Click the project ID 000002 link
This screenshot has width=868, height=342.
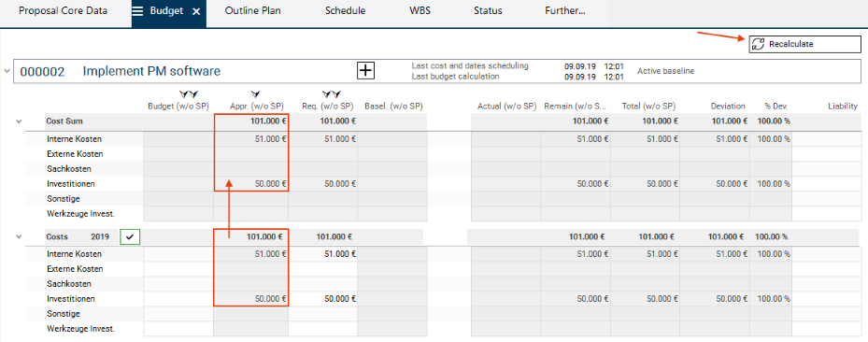(x=43, y=71)
